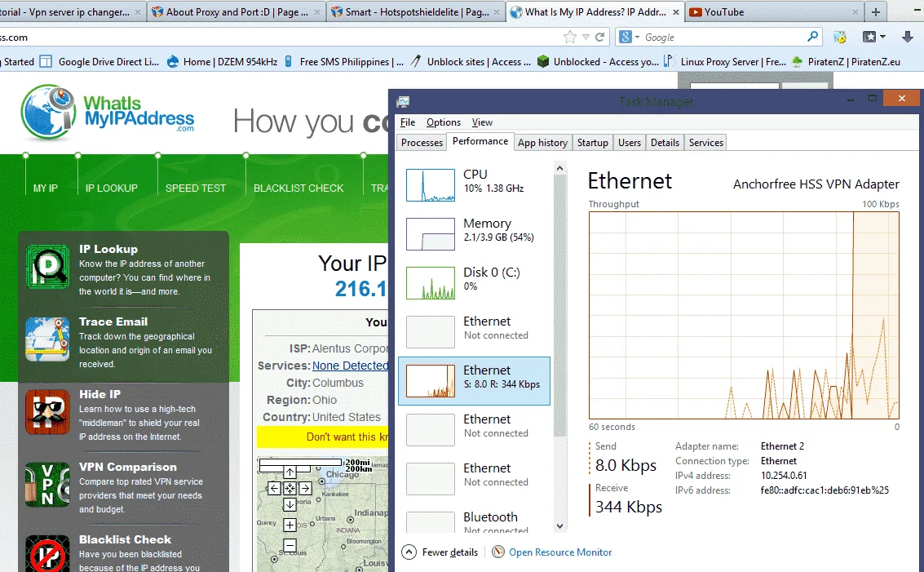Zoom out the map with minus
Screen dimensions: 924x572
(x=290, y=545)
